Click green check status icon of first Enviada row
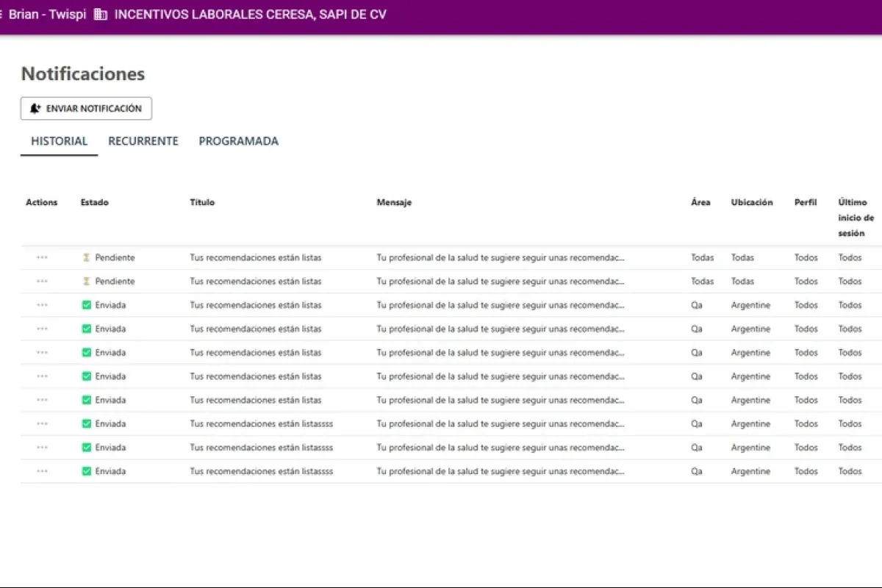 pyautogui.click(x=86, y=305)
